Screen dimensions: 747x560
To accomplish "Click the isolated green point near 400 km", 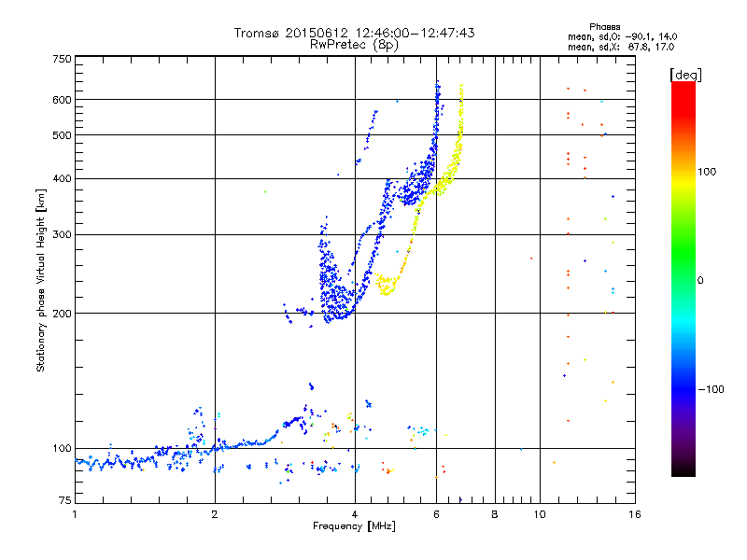I will [265, 192].
